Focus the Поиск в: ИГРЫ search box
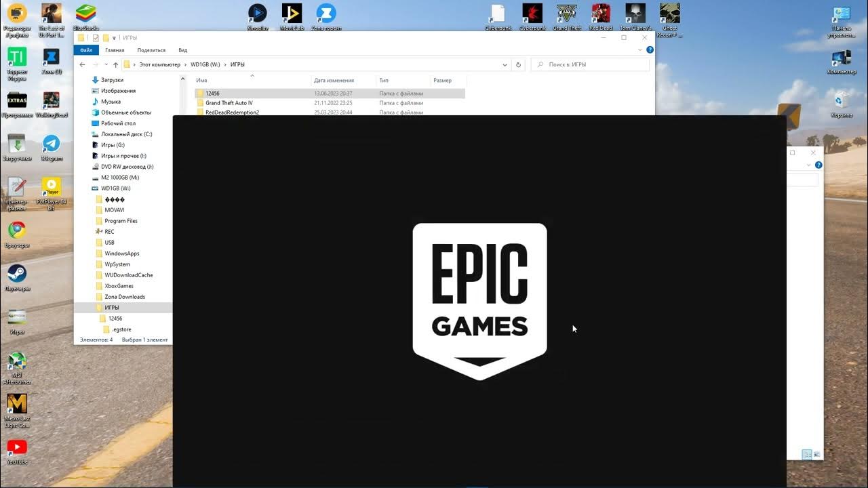The image size is (868, 488). 590,64
